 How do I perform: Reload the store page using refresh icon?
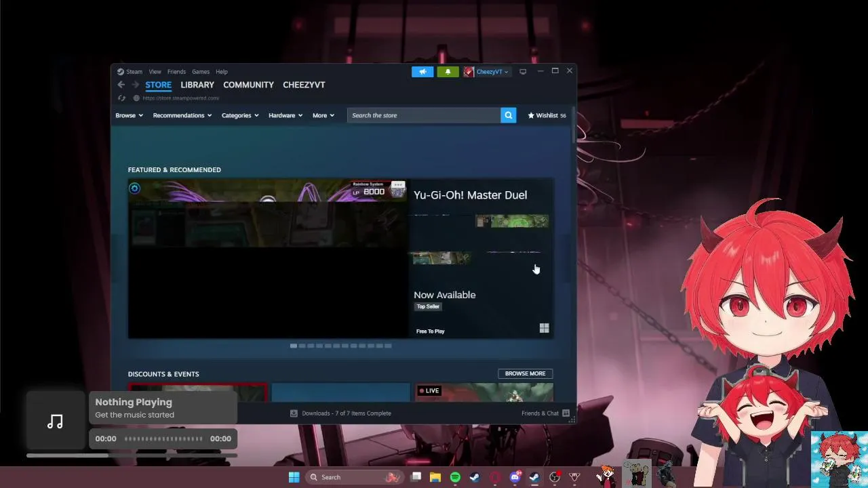(x=121, y=98)
